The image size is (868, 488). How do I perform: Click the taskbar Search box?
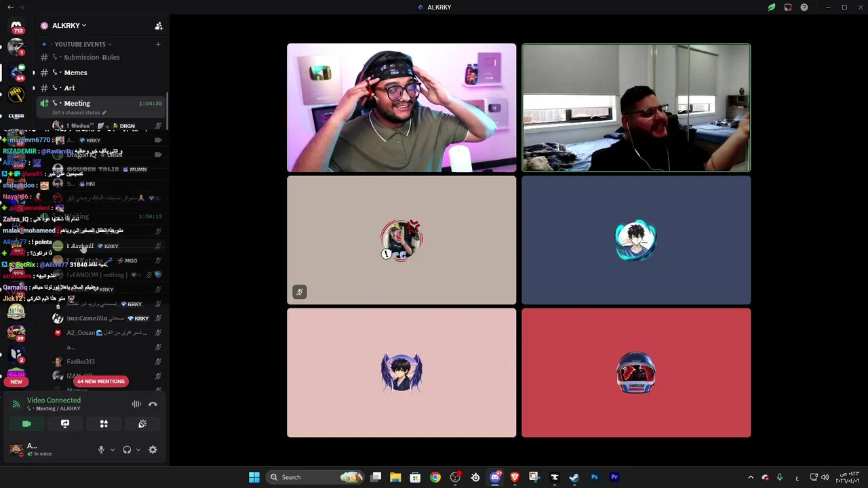pos(315,477)
